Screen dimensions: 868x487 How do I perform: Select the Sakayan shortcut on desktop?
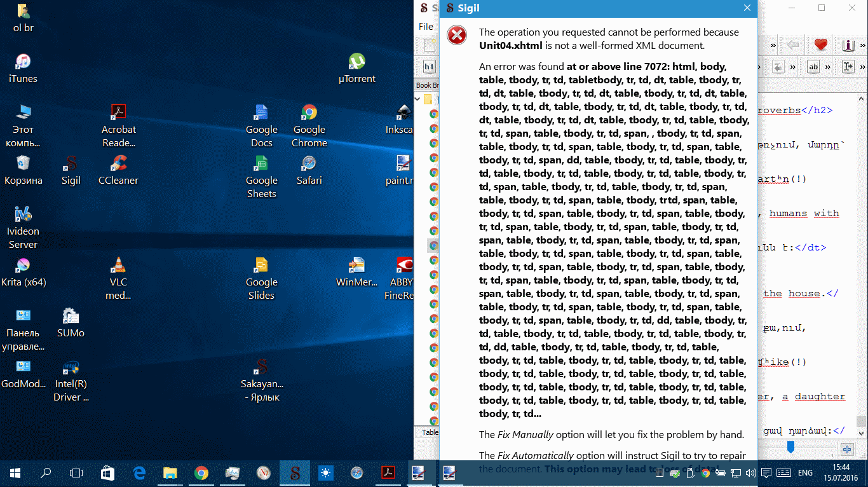pos(262,380)
